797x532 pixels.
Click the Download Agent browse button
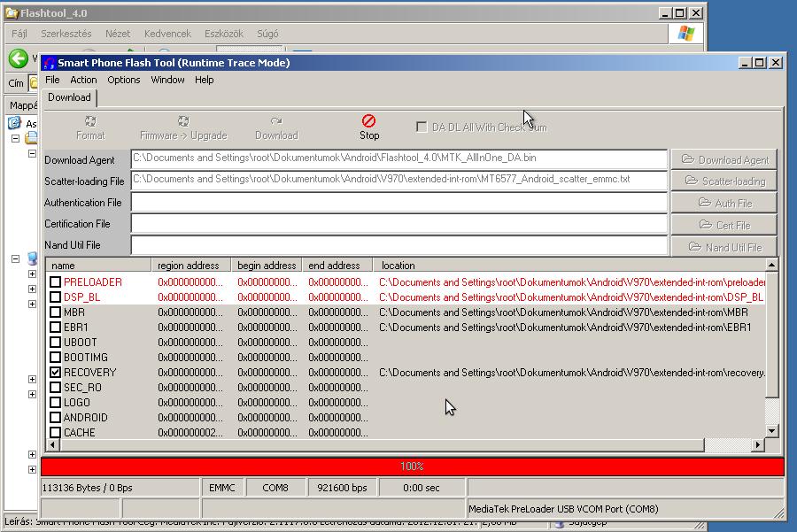[x=723, y=159]
